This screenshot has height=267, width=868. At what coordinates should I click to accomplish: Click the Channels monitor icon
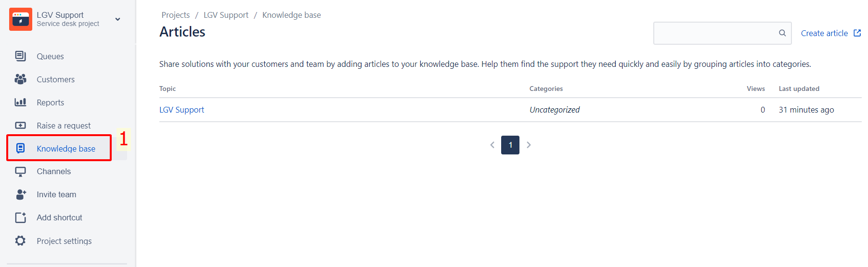coord(20,172)
